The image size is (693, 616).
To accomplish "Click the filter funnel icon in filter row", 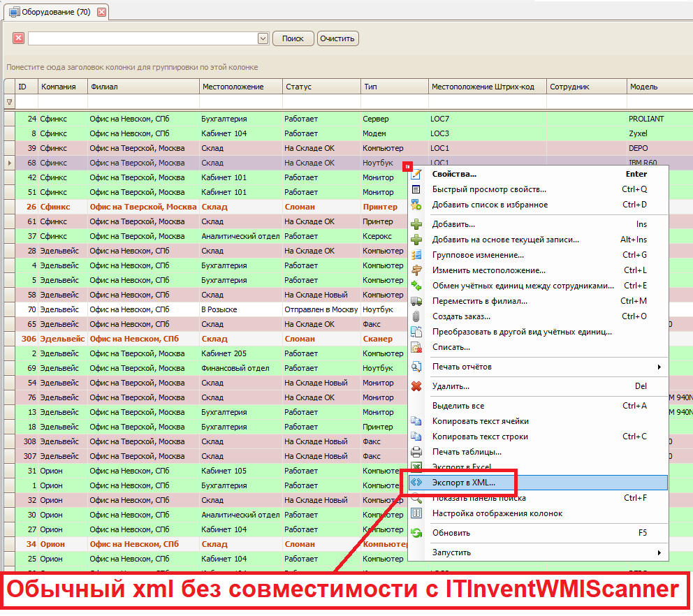I will coord(9,102).
